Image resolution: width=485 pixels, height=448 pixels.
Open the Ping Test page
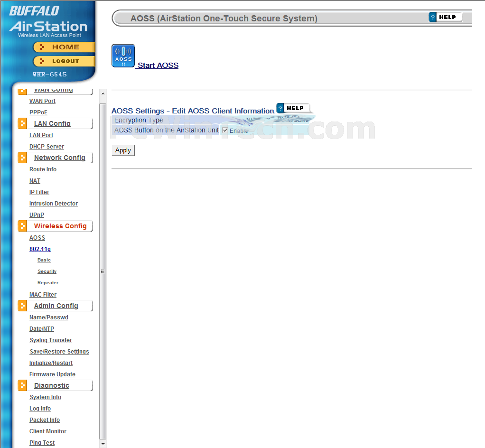[42, 443]
